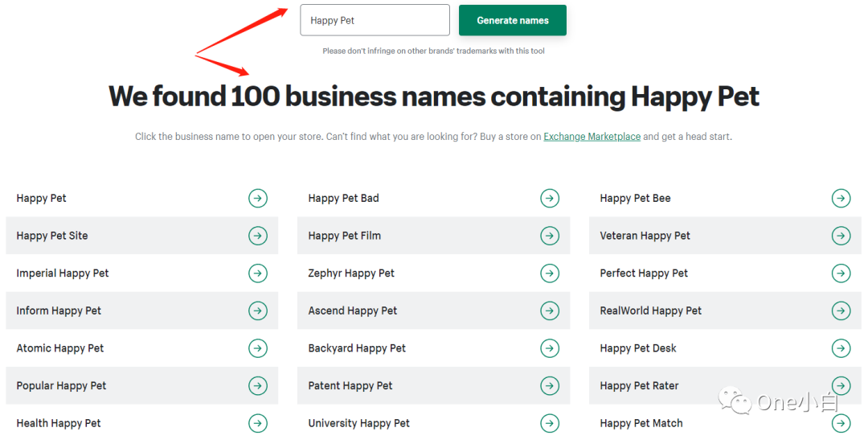Viewport: 868px width, 440px height.
Task: Open the arrow icon for Happy Pet Film
Action: click(x=549, y=236)
